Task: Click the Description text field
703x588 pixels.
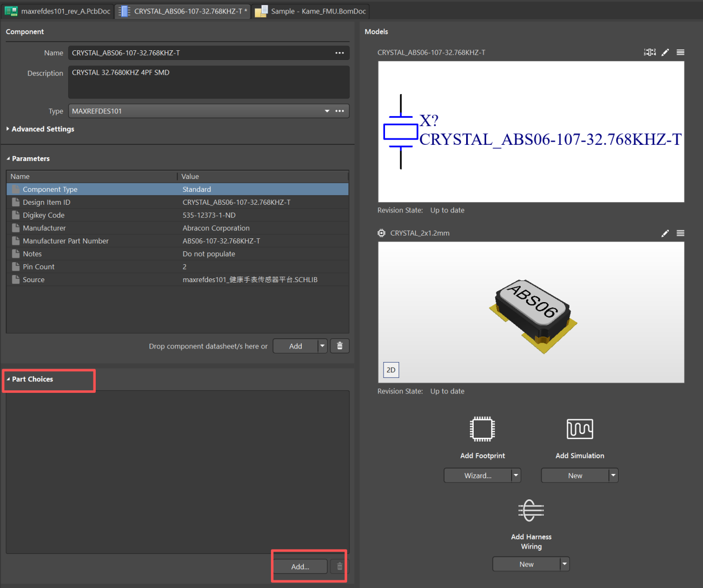Action: click(x=209, y=82)
